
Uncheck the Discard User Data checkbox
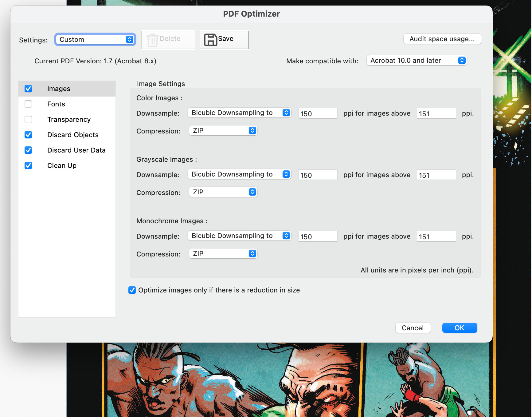[x=28, y=150]
